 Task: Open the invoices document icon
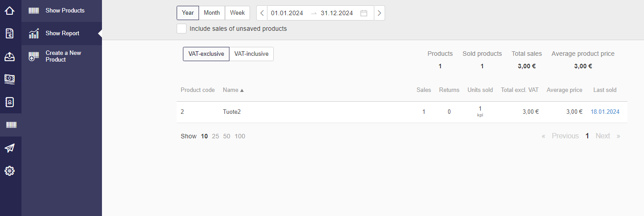10,33
